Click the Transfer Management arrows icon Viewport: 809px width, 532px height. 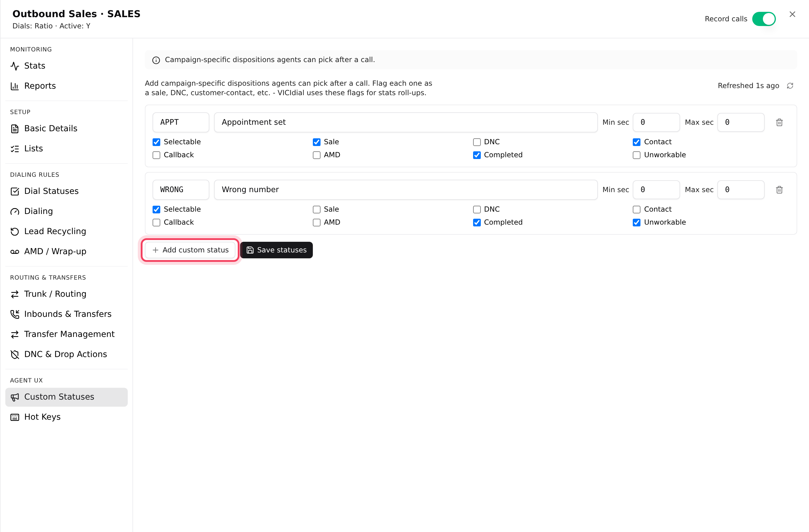point(14,334)
